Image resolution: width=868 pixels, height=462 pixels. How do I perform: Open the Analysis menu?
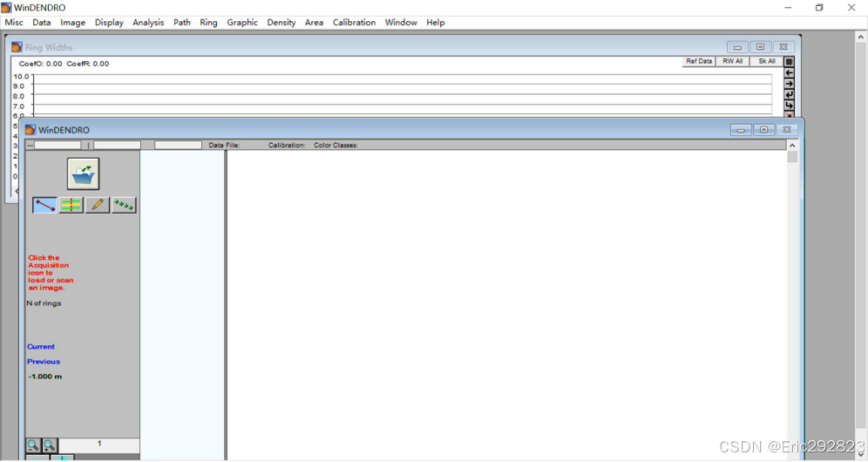(x=148, y=23)
